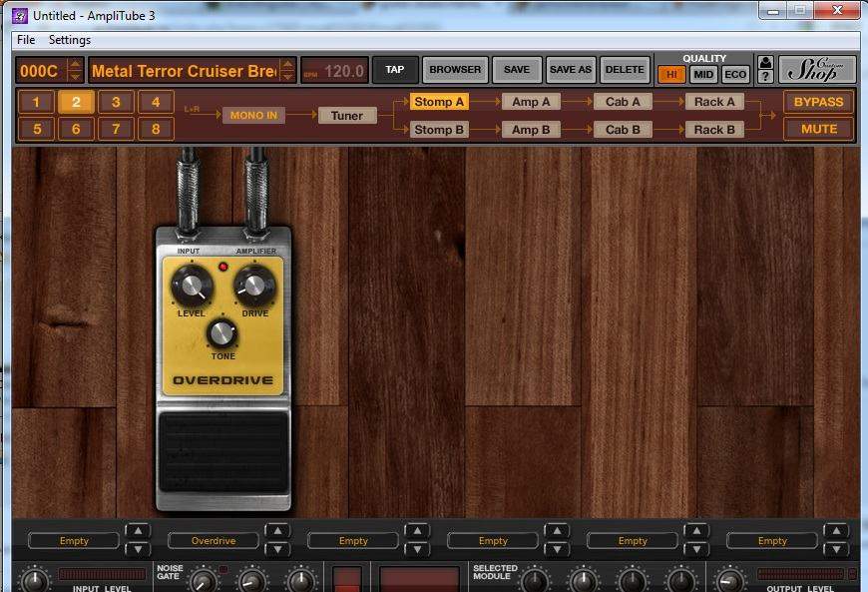Click the preset number 000C field

[40, 71]
